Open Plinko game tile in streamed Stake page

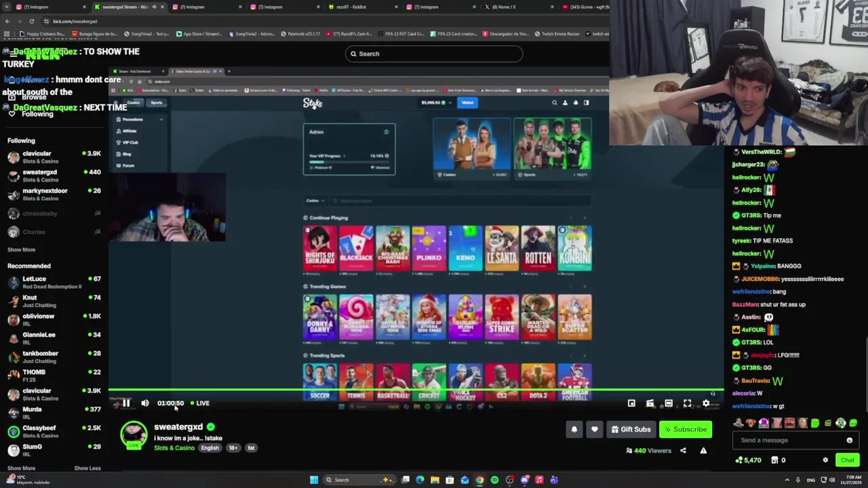(x=429, y=248)
